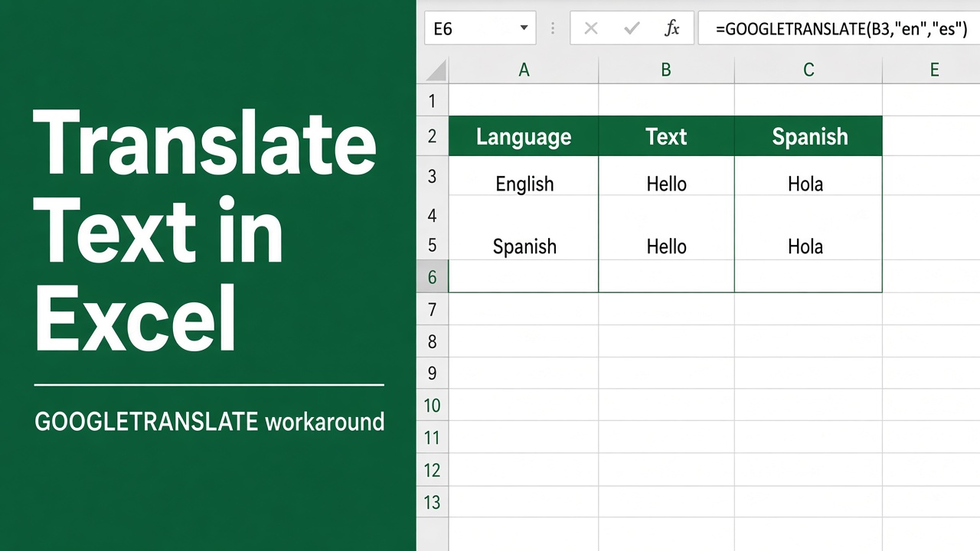Select row 5 header
Viewport: 980px width, 551px height.
tap(433, 245)
